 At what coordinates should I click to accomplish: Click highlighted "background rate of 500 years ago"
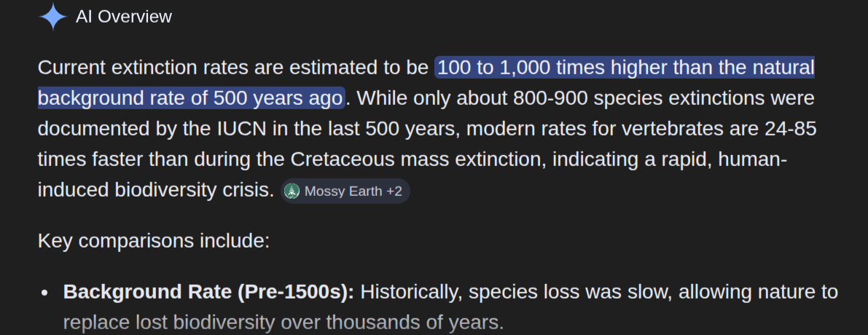point(190,98)
